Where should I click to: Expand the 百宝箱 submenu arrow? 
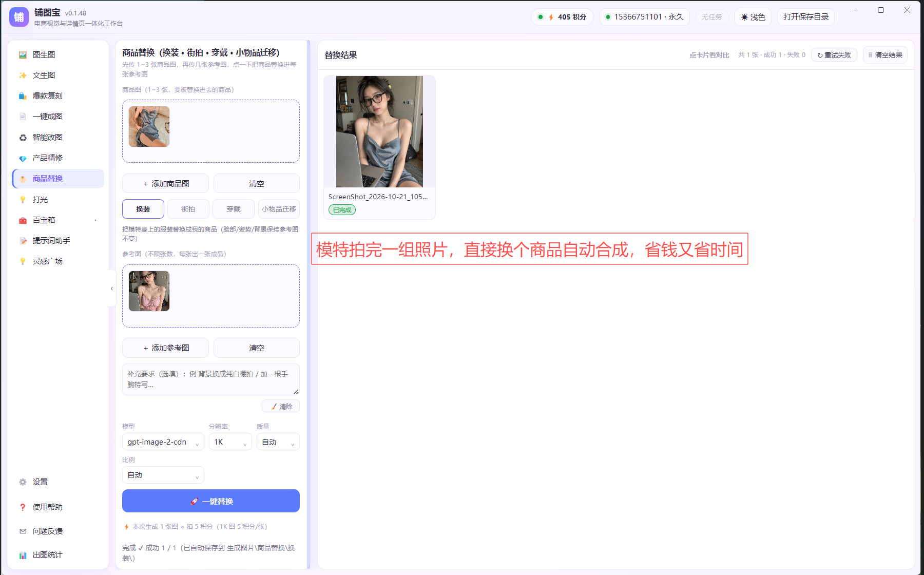95,220
